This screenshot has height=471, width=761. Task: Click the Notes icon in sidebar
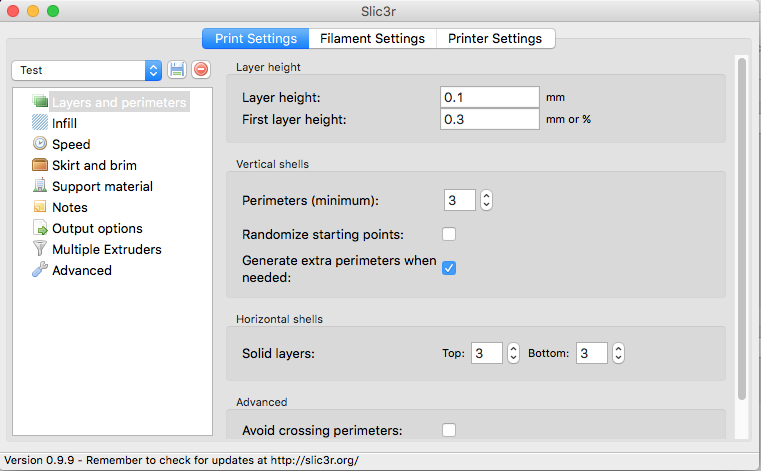click(x=40, y=207)
